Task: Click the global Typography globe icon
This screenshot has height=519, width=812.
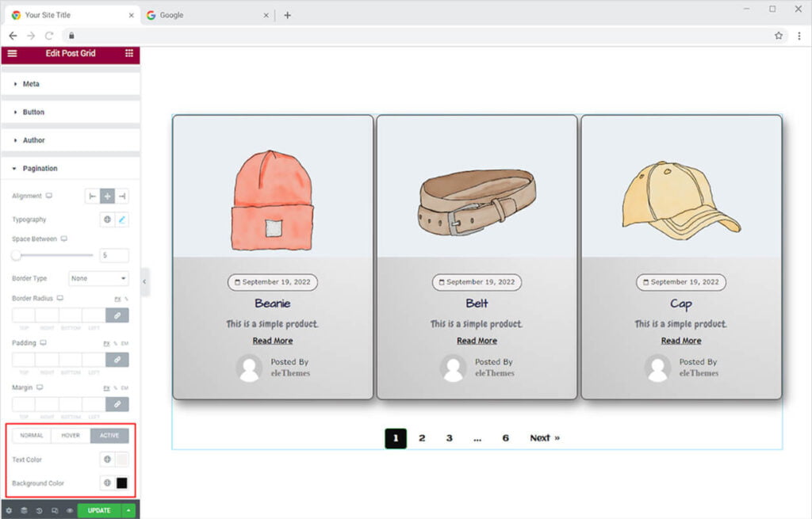Action: click(107, 219)
